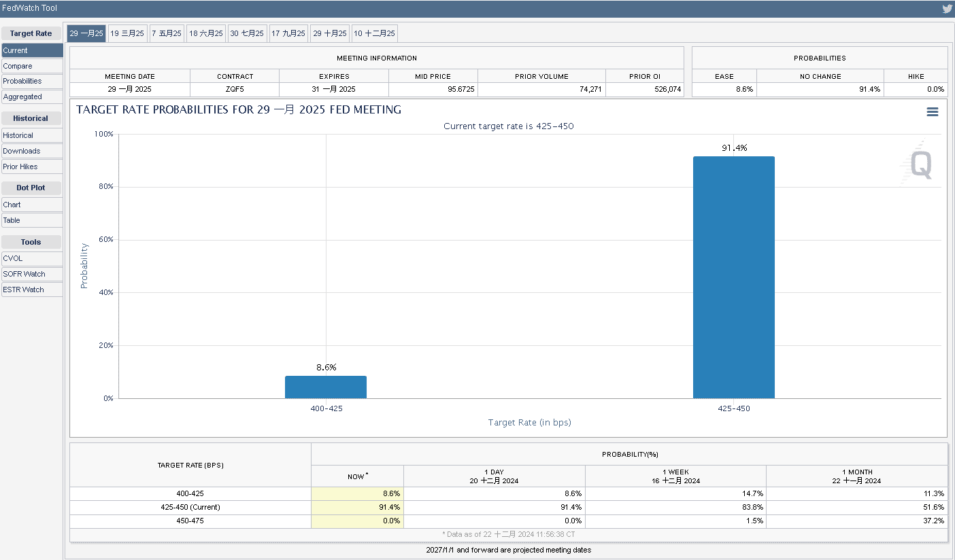The image size is (955, 560).
Task: View Prior Hikes page
Action: pos(32,167)
